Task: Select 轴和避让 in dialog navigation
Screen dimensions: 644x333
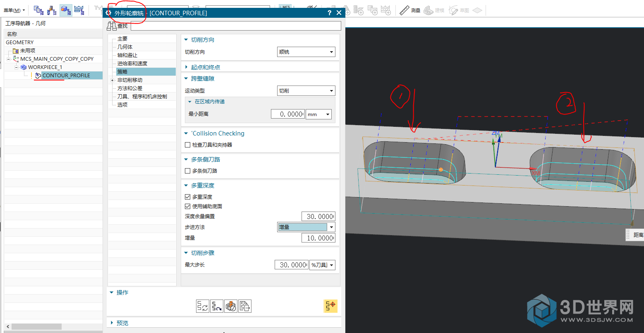Action: point(127,55)
